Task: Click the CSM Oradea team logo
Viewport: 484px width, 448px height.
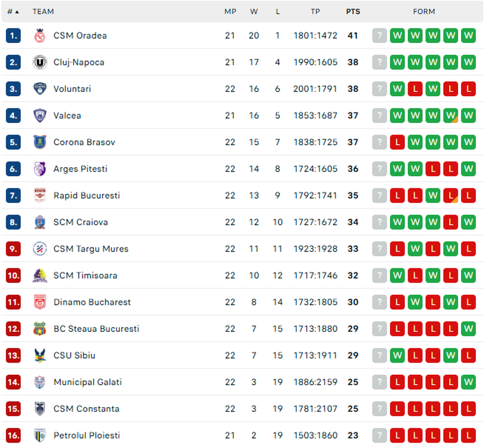Action: click(40, 36)
